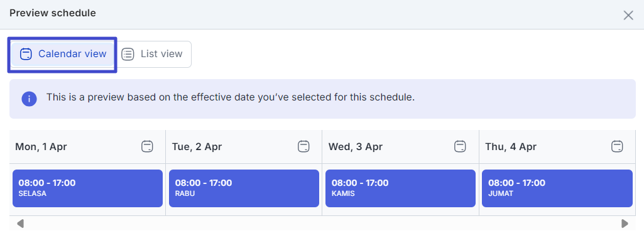Click the left scroll arrow of schedule

pos(20,224)
